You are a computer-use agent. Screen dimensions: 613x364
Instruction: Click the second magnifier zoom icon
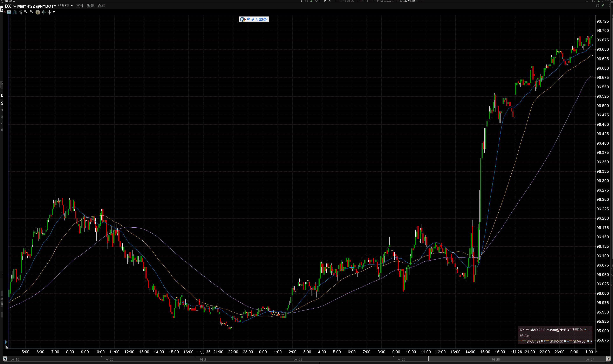click(x=31, y=12)
